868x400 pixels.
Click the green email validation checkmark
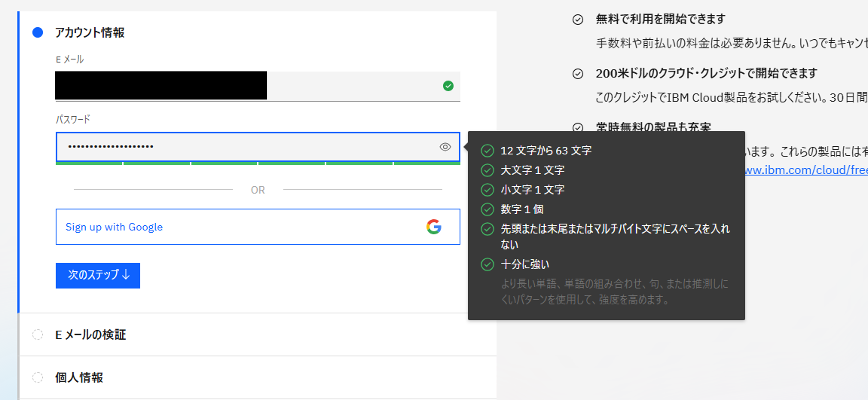click(x=448, y=86)
